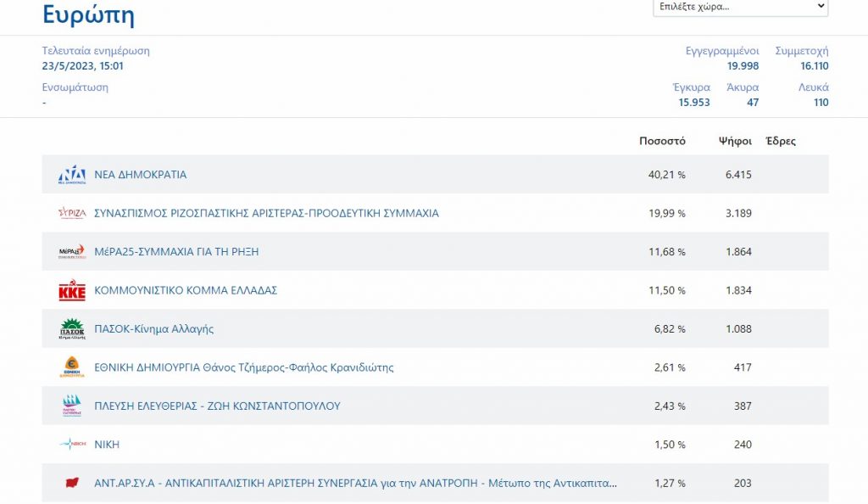
Task: Click the ΜέΡΑ25 party logo
Action: 72,252
